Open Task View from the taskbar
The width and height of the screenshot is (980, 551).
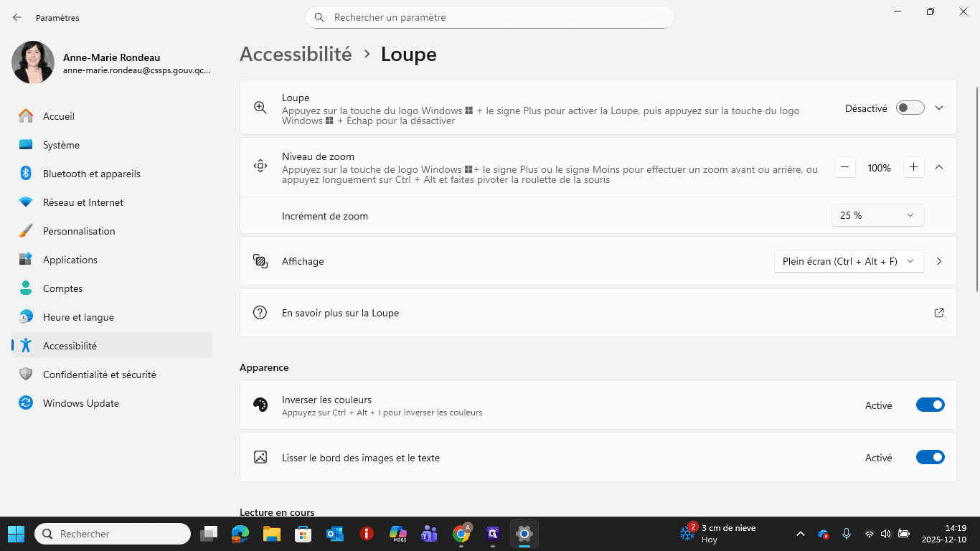pos(209,534)
